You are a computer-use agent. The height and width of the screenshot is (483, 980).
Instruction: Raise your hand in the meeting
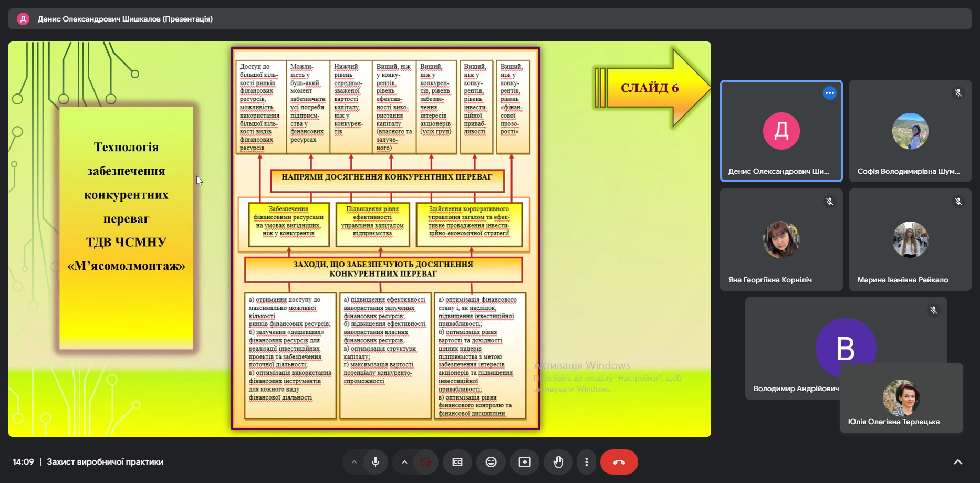pyautogui.click(x=558, y=462)
